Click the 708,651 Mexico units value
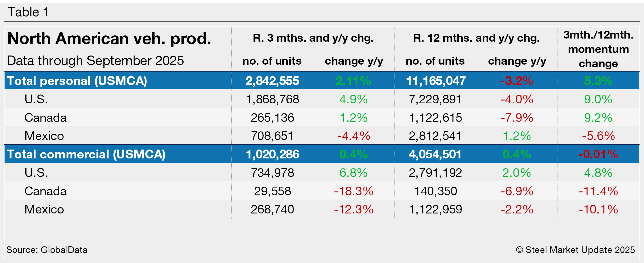The width and height of the screenshot is (644, 263). click(x=272, y=136)
